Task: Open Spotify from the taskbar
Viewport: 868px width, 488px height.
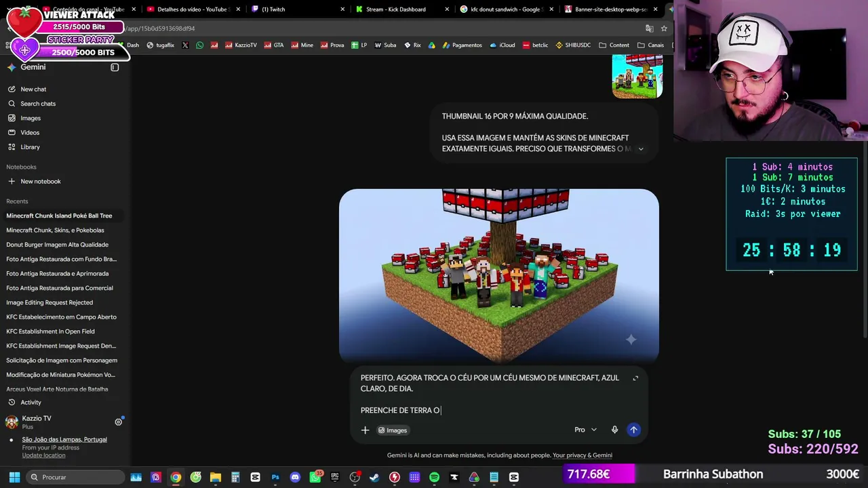Action: 434,477
